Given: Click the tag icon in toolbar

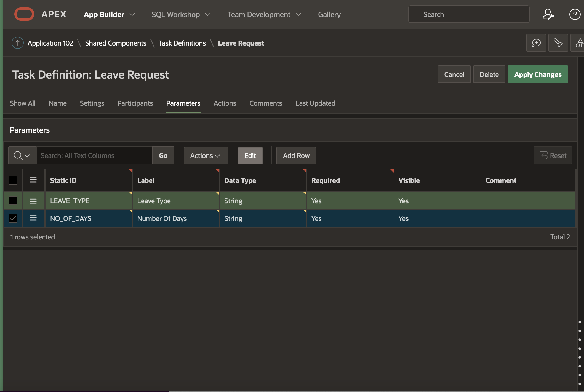Looking at the screenshot, I should pyautogui.click(x=558, y=43).
